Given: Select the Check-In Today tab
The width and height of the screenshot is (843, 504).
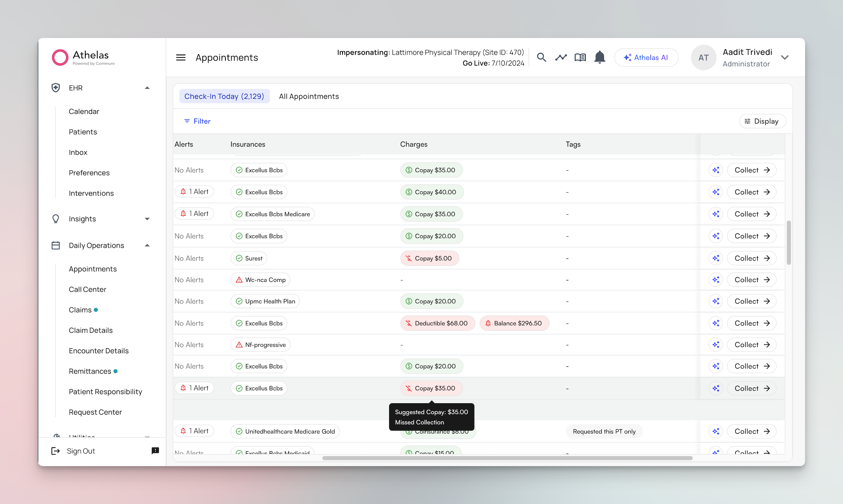Looking at the screenshot, I should [x=224, y=96].
